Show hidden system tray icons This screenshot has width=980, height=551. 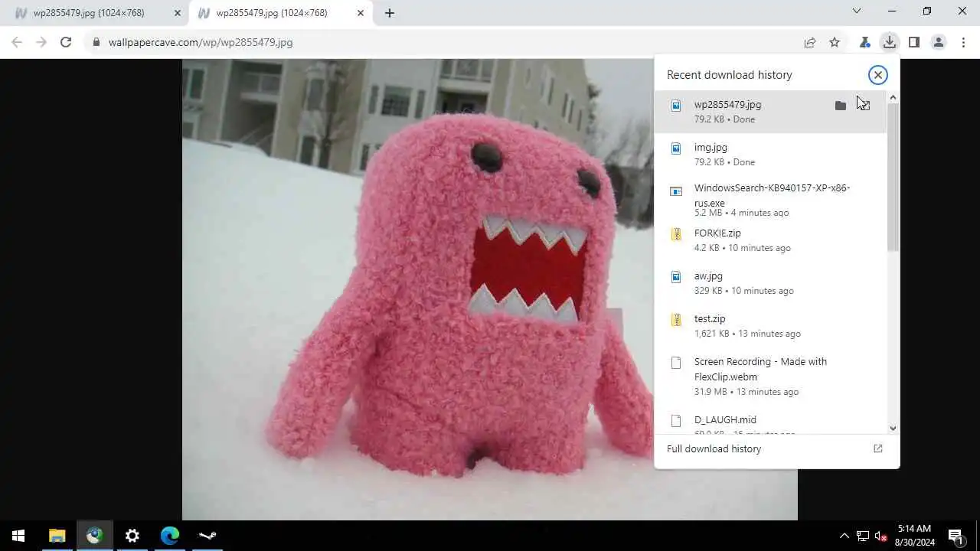point(844,536)
